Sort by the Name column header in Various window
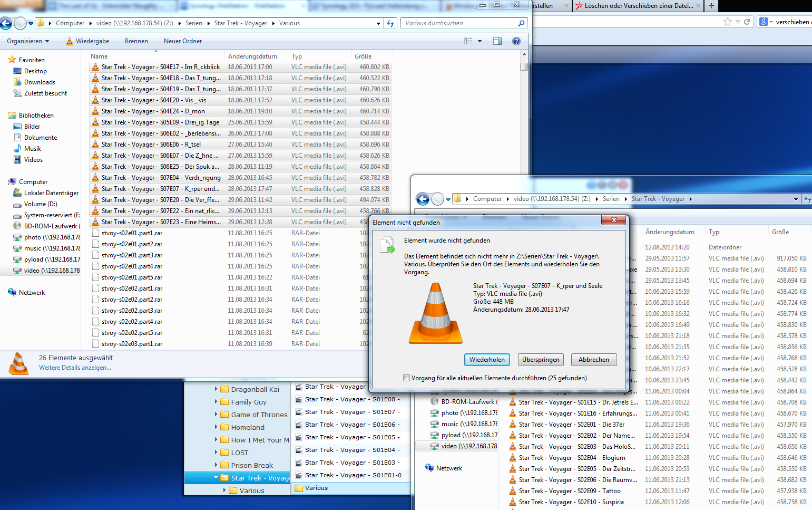The width and height of the screenshot is (812, 510). [99, 56]
